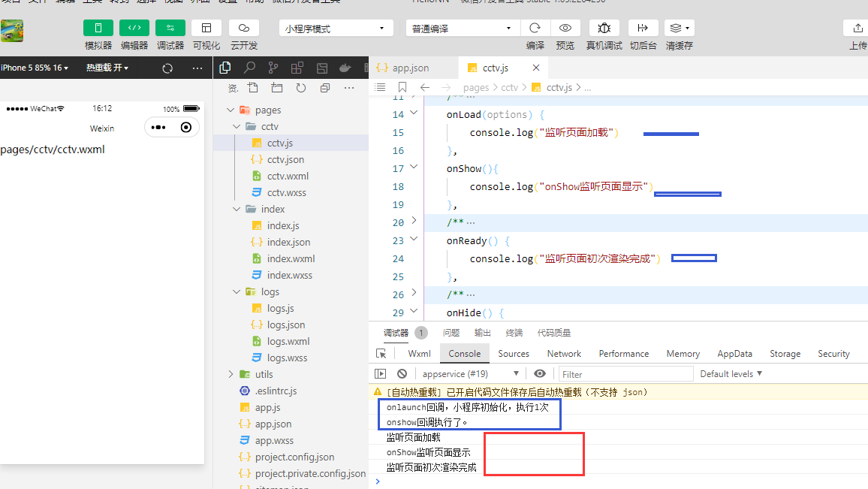The width and height of the screenshot is (868, 489).
Task: Open the clear cache dropdown
Action: pos(680,29)
